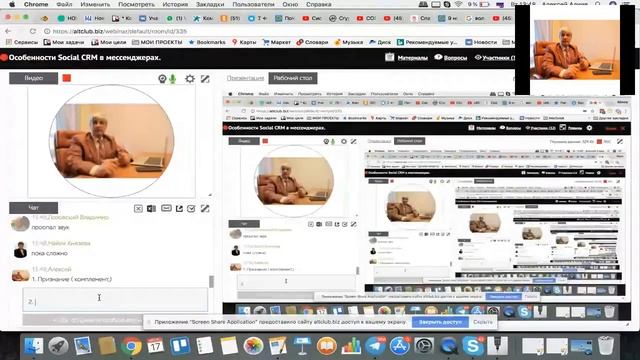Open the Мои задачи bookmark

tap(64, 42)
